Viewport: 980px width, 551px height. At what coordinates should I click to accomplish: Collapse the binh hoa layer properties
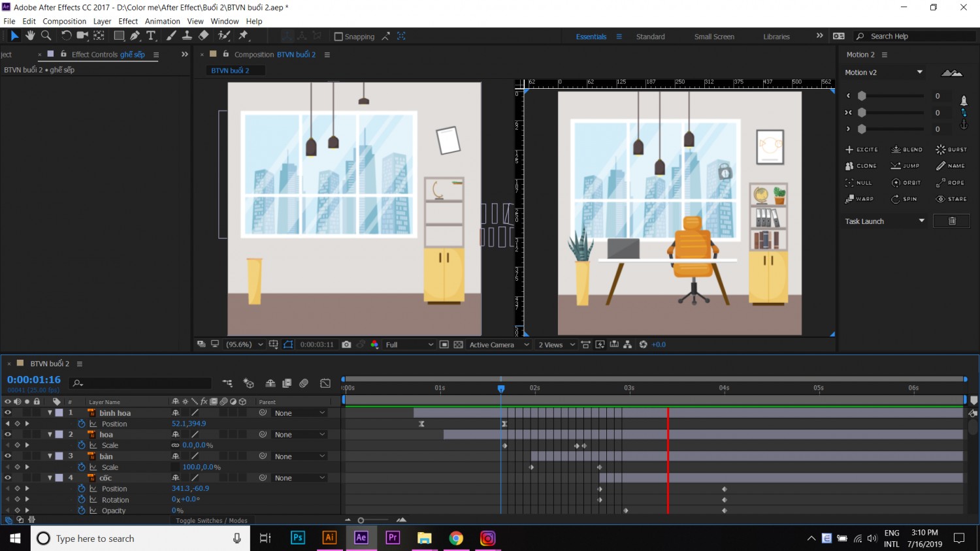(50, 413)
